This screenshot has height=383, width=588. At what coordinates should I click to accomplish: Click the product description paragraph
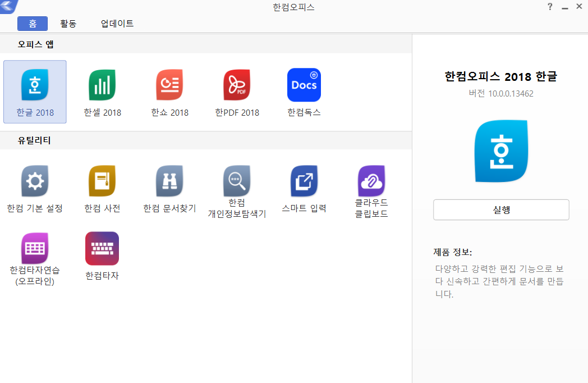tap(499, 281)
